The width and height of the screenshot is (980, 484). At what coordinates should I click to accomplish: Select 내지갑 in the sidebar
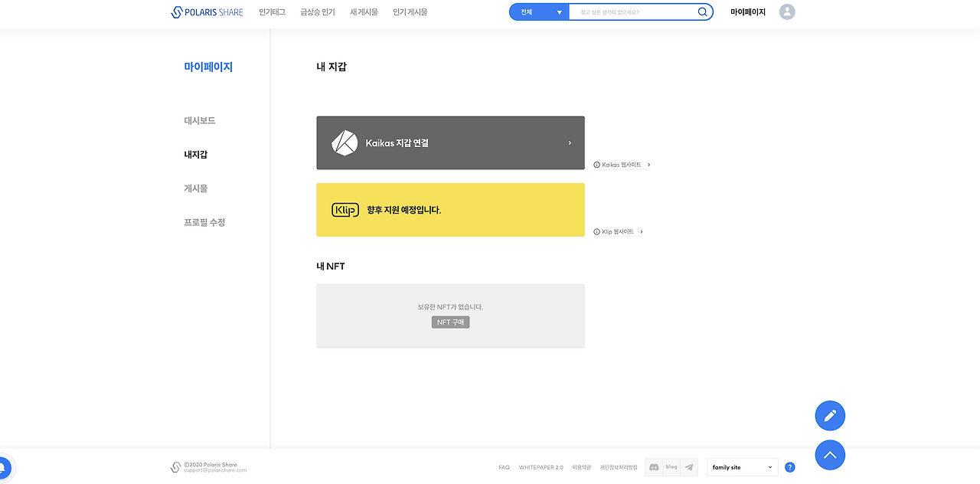[196, 155]
